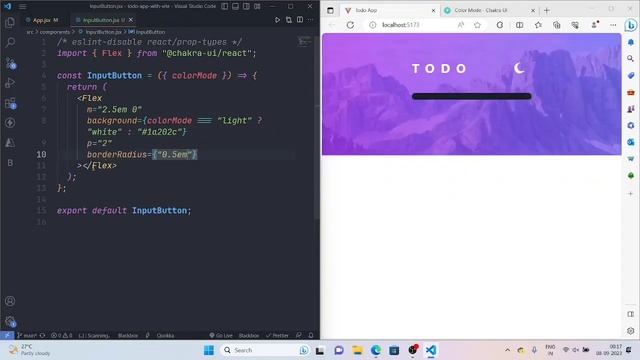Viewport: 640px width, 360px height.
Task: Open the Manage gear in VS Code activity bar
Action: tap(10, 321)
